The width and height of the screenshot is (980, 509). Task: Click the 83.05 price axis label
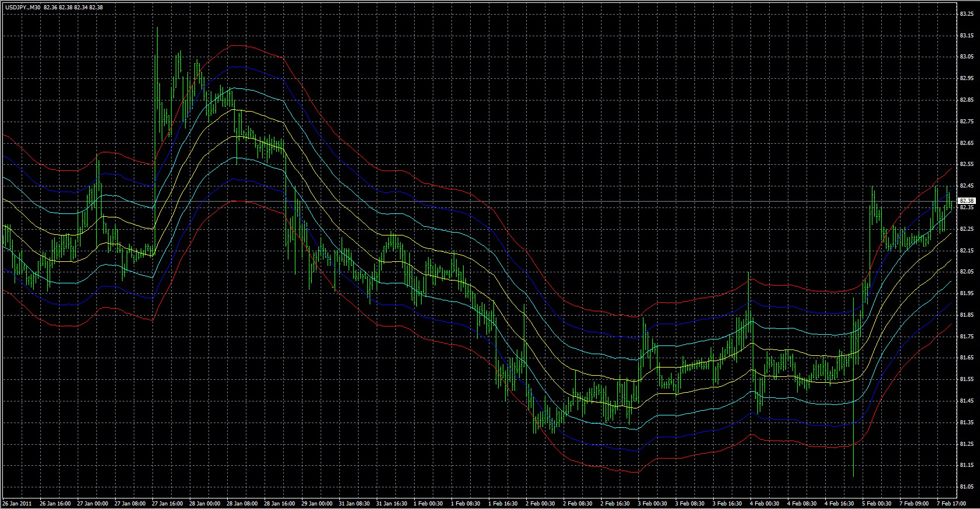click(x=966, y=57)
